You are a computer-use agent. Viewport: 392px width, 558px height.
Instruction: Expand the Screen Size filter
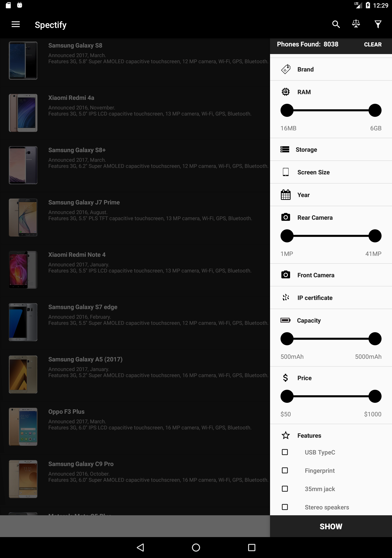click(x=331, y=172)
